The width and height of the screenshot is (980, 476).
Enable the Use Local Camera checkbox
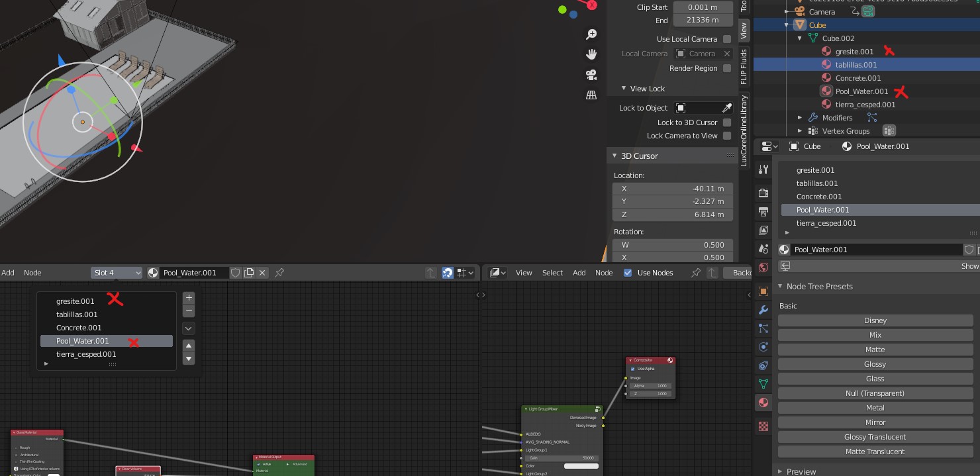click(727, 39)
